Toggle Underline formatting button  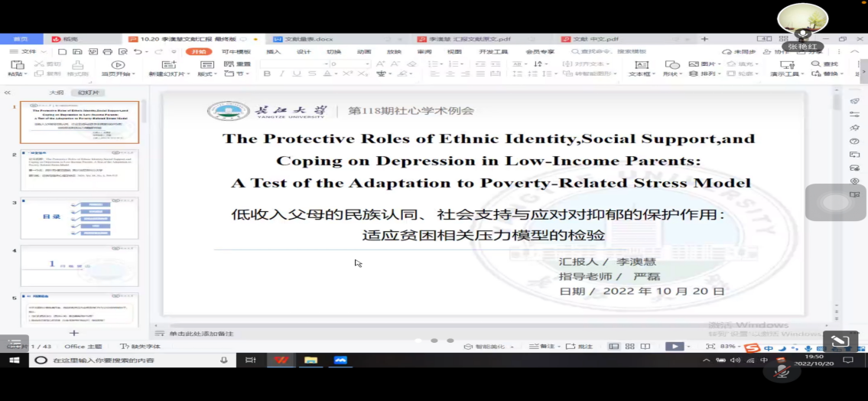(296, 74)
